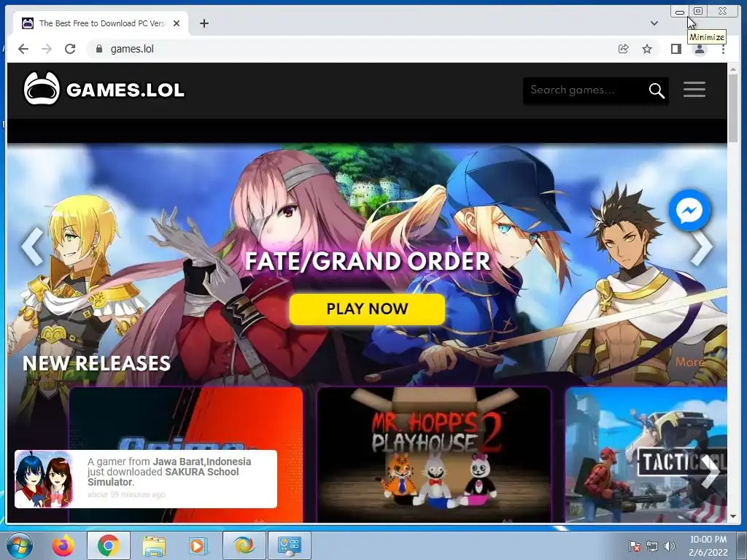Click the GAMES.LOL mascot logo
Image resolution: width=747 pixels, height=560 pixels.
click(42, 88)
